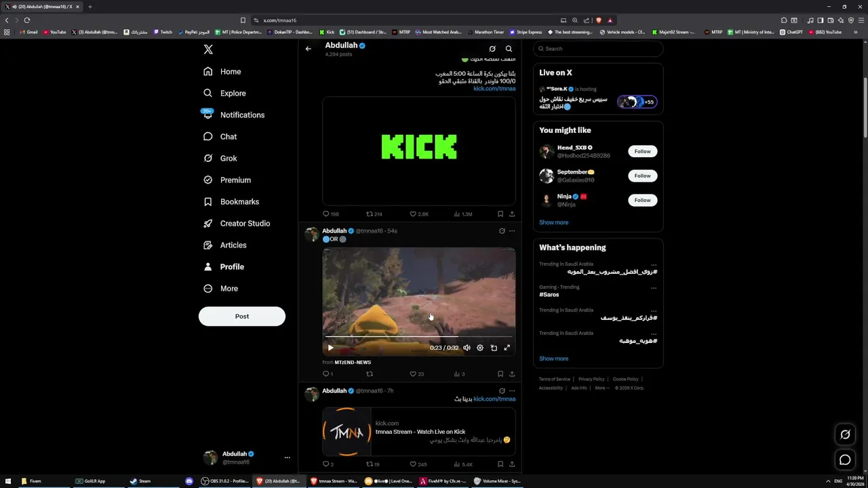The width and height of the screenshot is (868, 488).
Task: Like the post with 2.8K likes
Action: point(418,214)
